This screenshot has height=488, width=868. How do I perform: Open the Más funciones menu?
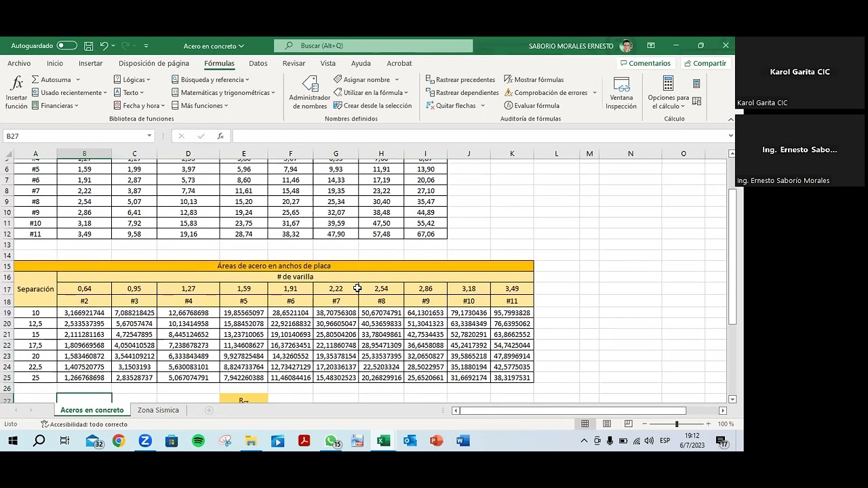200,106
